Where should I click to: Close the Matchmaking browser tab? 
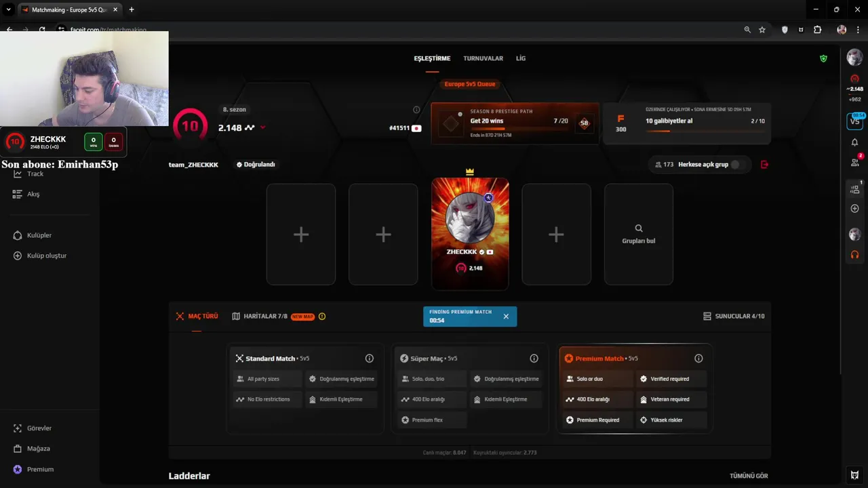[115, 9]
